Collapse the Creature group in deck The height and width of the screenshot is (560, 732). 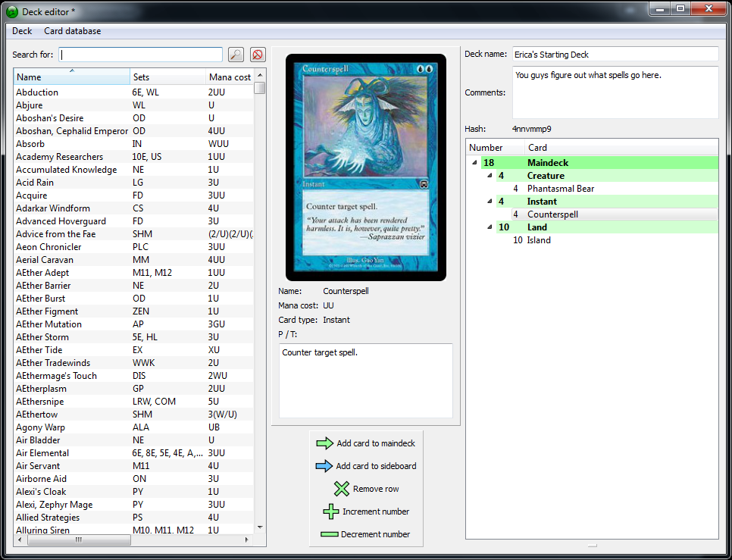point(489,176)
